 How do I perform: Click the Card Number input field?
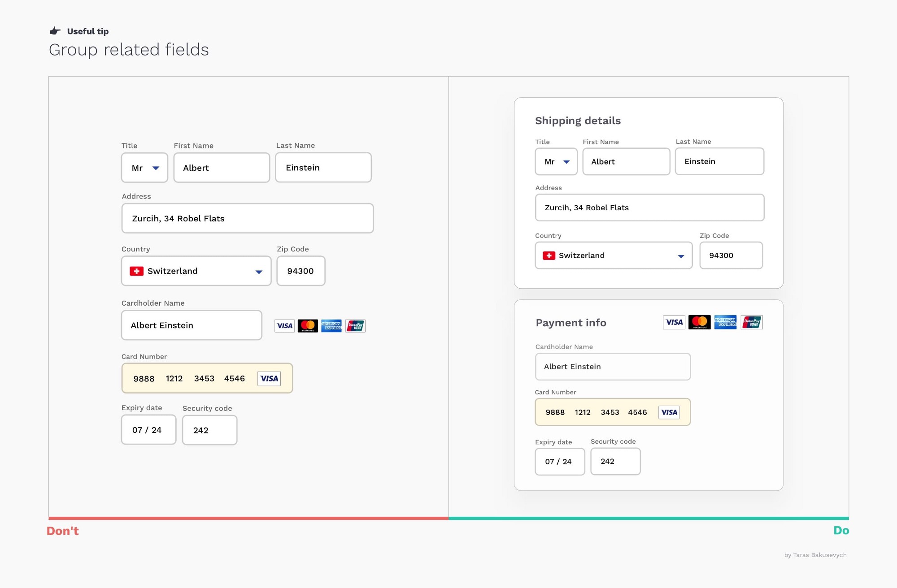pos(201,378)
